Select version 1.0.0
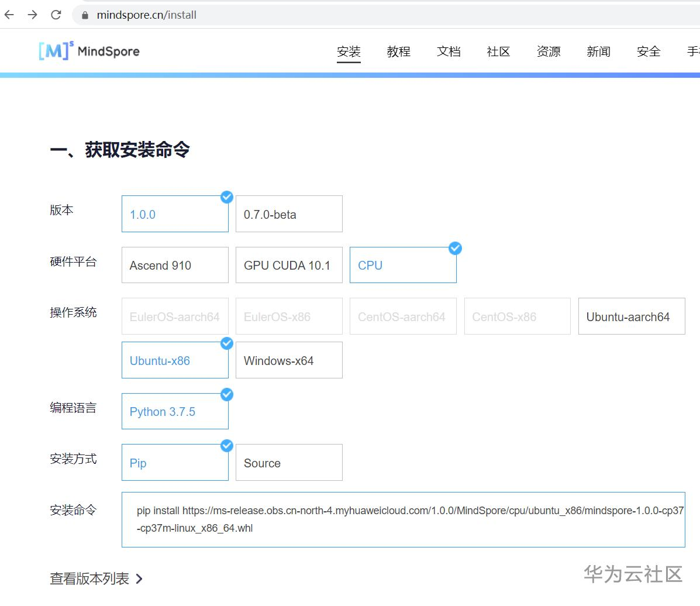 175,214
